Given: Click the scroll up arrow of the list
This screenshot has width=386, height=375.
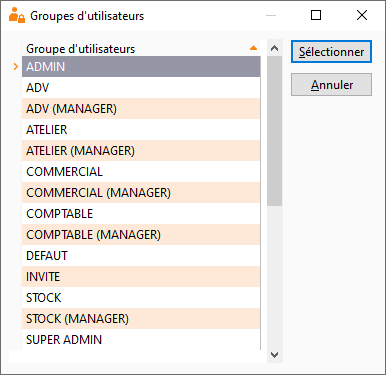Looking at the screenshot, I should point(274,48).
